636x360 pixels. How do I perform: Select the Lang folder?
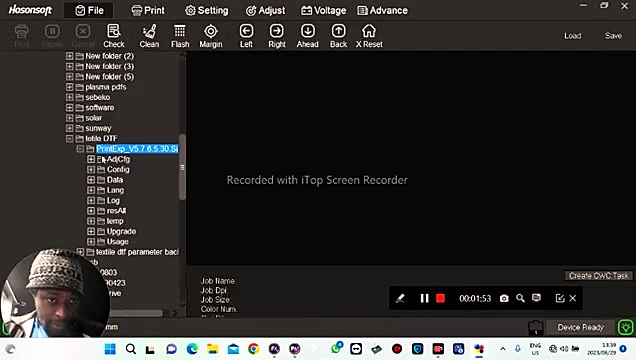[x=115, y=190]
